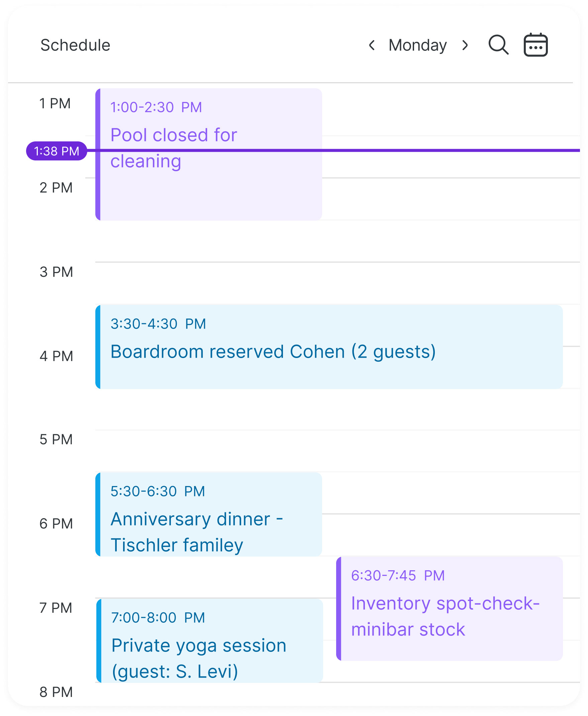Open the calendar picker icon
This screenshot has height=716, width=588.
pyautogui.click(x=535, y=45)
